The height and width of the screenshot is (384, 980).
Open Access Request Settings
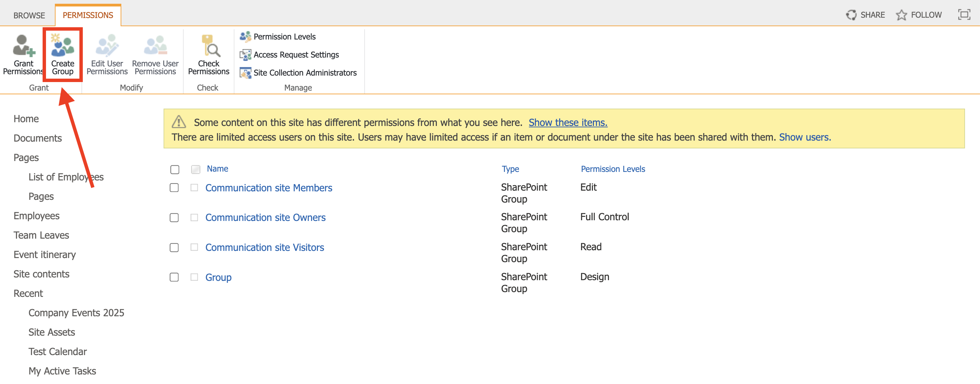(x=295, y=55)
